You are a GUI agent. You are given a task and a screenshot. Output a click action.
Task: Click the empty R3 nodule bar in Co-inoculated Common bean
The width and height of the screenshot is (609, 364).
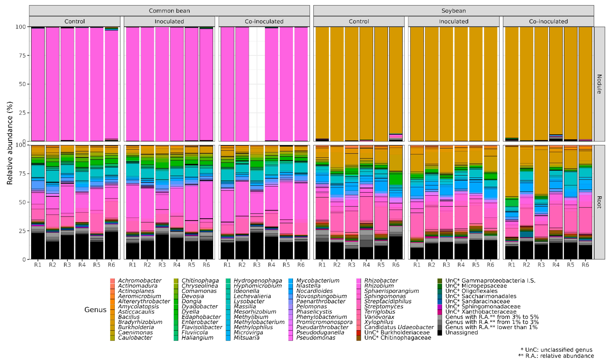click(257, 84)
